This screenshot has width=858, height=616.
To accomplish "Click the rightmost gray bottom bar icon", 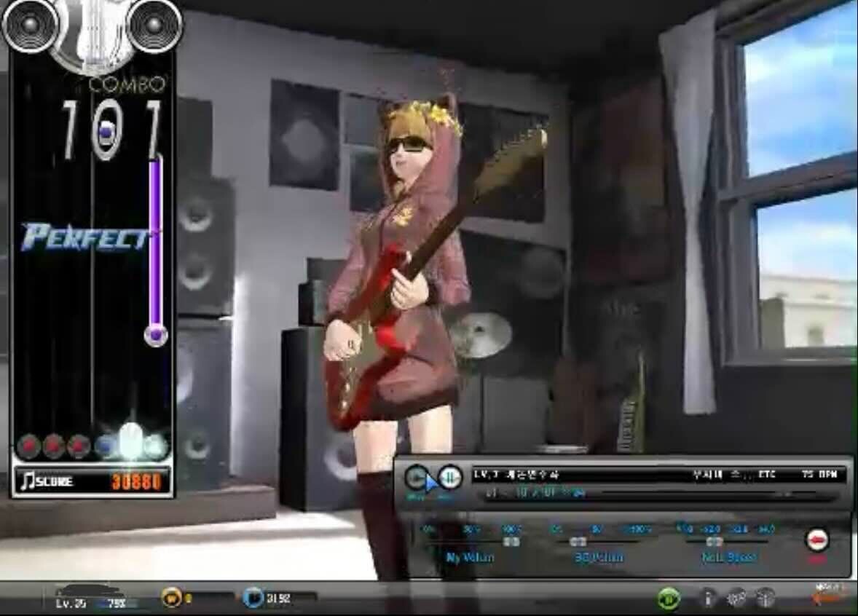I will pyautogui.click(x=765, y=598).
